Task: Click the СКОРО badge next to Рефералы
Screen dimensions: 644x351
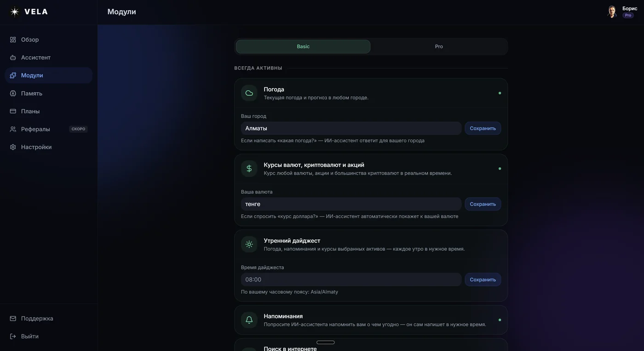Action: pyautogui.click(x=78, y=129)
